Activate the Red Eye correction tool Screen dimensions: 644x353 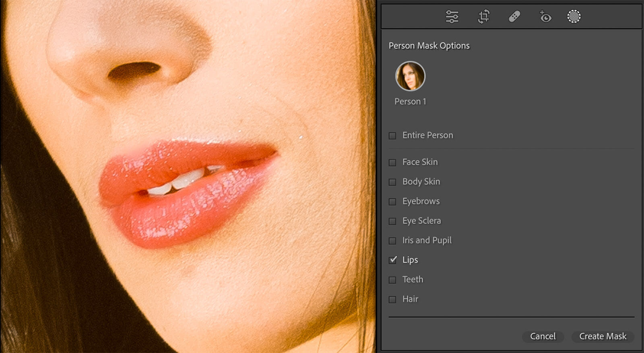pyautogui.click(x=545, y=17)
